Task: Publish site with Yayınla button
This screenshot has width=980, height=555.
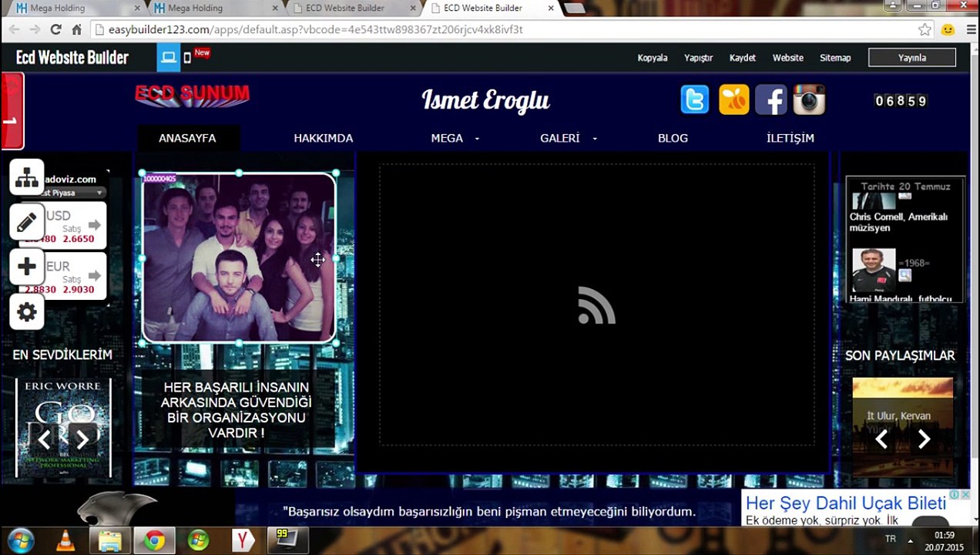Action: [x=912, y=58]
